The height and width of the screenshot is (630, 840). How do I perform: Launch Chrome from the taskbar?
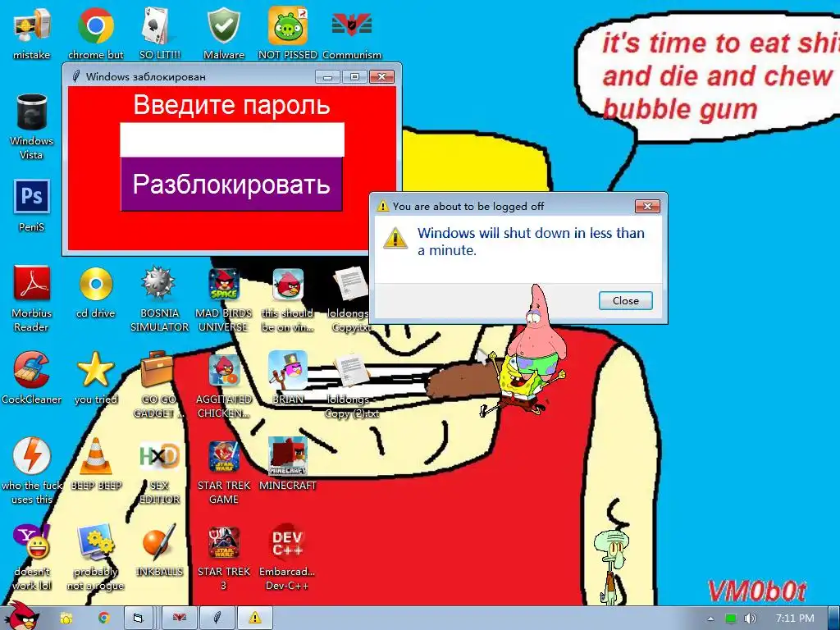104,619
